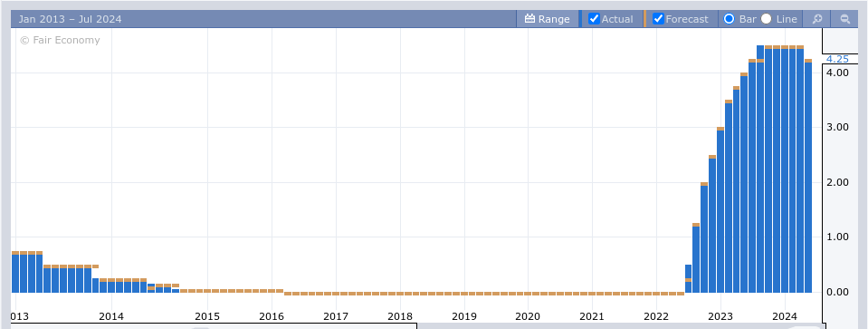This screenshot has width=868, height=329.
Task: Click the 2014 x-axis year label
Action: click(111, 316)
